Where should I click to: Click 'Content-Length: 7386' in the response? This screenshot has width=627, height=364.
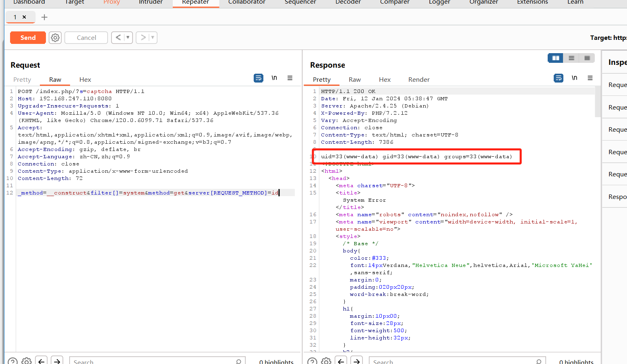tap(357, 142)
